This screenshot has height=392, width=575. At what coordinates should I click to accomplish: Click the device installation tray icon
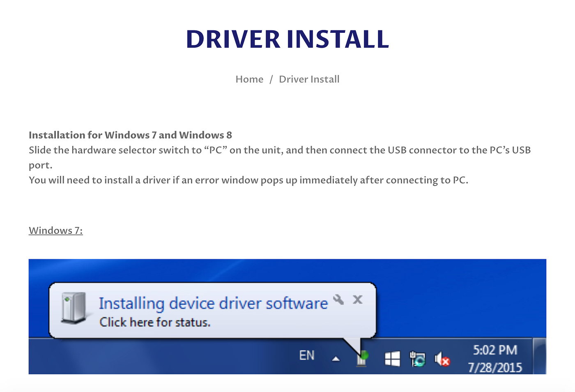(x=362, y=358)
